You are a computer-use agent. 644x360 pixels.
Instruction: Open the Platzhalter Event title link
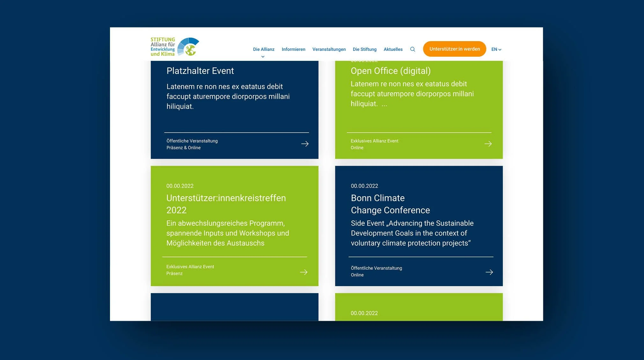pos(200,71)
